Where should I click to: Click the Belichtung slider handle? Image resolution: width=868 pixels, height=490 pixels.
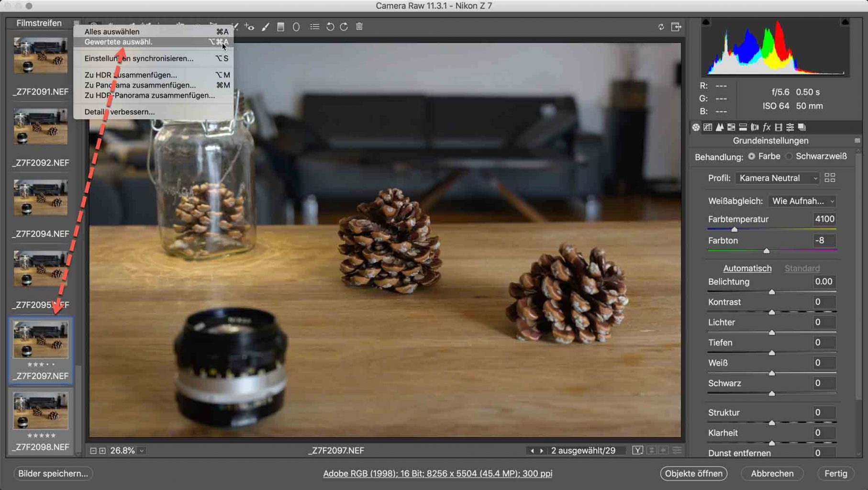[x=772, y=292]
